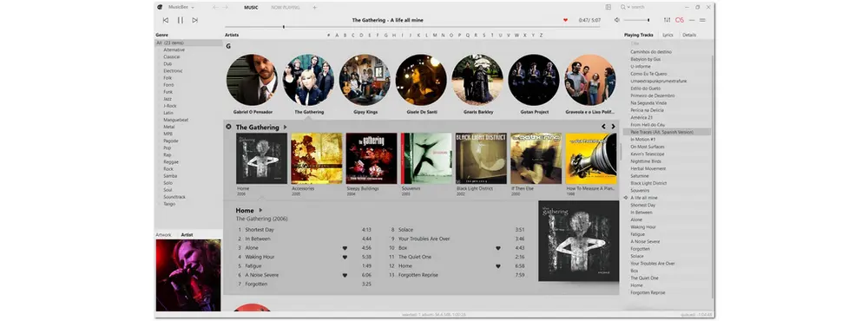The height and width of the screenshot is (321, 868).
Task: Select the Alternative genre
Action: [x=174, y=49]
